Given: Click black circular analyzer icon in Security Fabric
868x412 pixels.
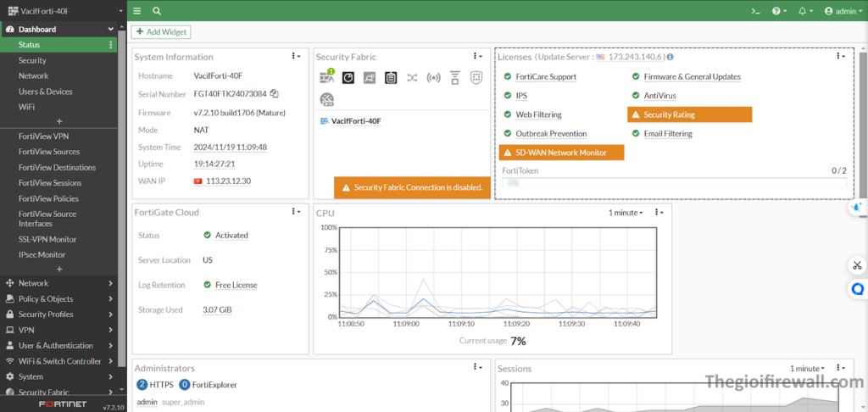Looking at the screenshot, I should click(x=348, y=77).
